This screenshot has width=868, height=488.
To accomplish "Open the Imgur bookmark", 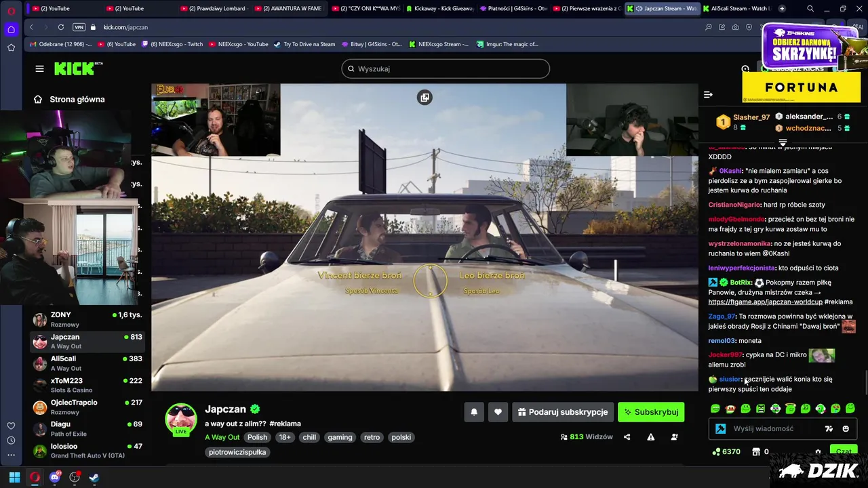I will pyautogui.click(x=507, y=44).
